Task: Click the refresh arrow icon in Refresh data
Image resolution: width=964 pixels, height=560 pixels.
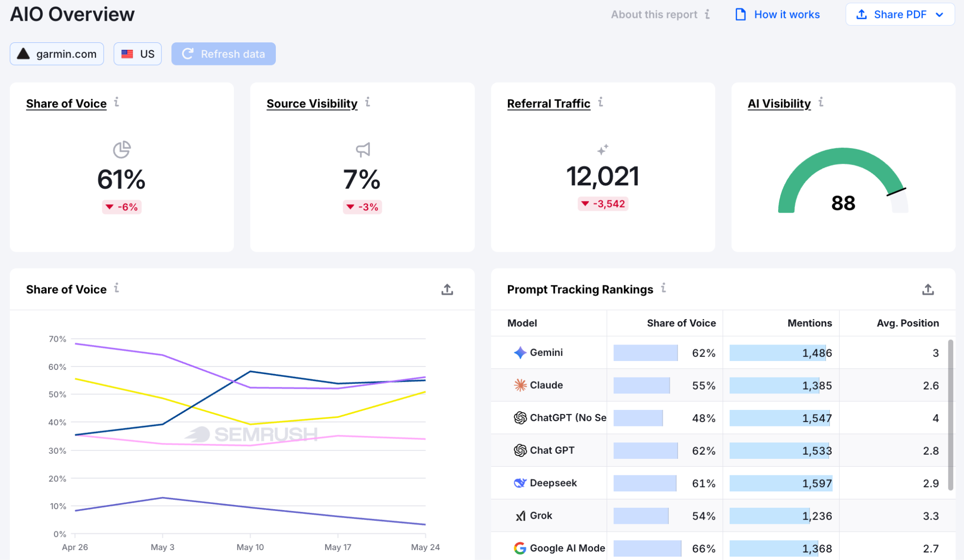Action: point(188,54)
